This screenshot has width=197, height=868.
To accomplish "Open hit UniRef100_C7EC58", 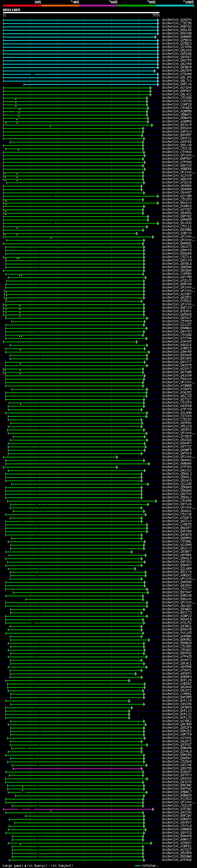I will (177, 23).
